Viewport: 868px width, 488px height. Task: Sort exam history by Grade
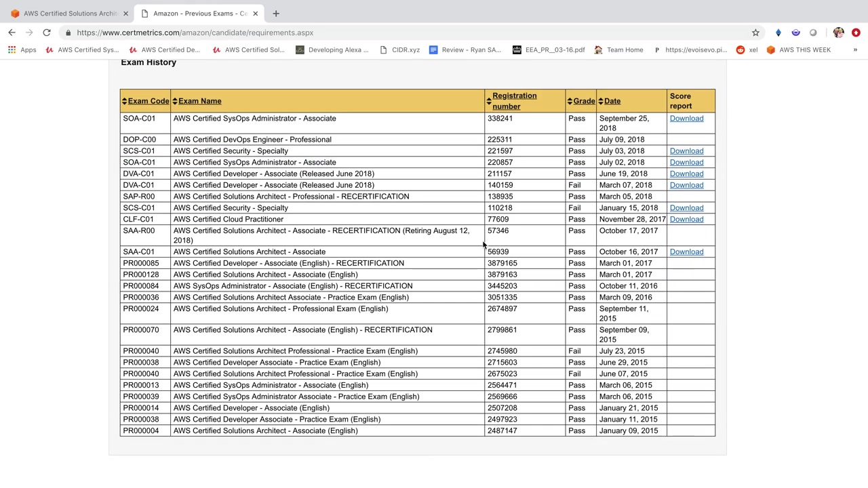(x=583, y=101)
